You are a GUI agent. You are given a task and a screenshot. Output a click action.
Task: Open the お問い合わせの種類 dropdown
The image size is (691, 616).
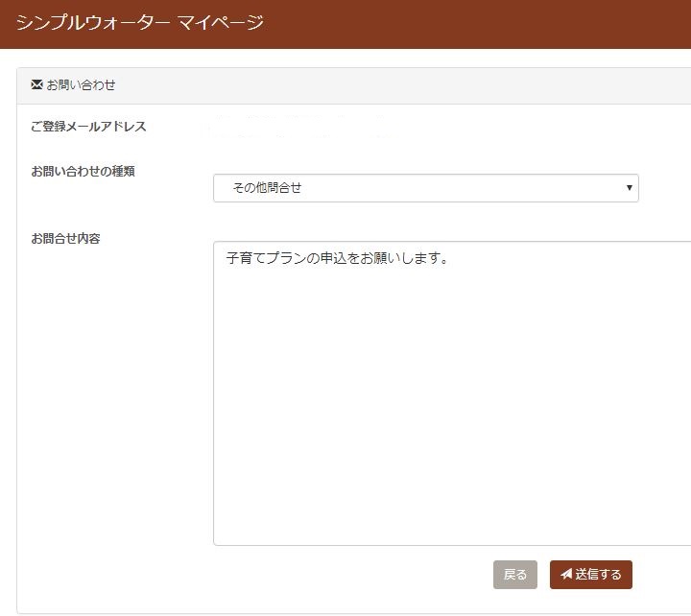(425, 188)
